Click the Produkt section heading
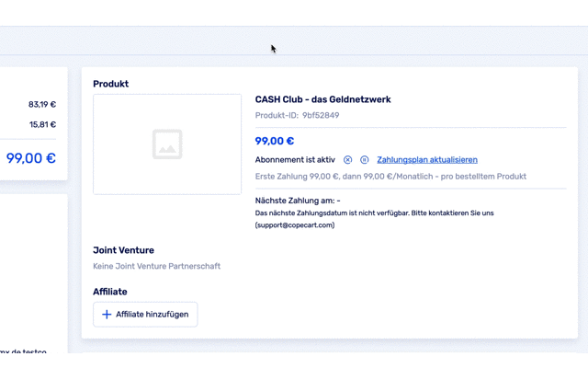 110,84
